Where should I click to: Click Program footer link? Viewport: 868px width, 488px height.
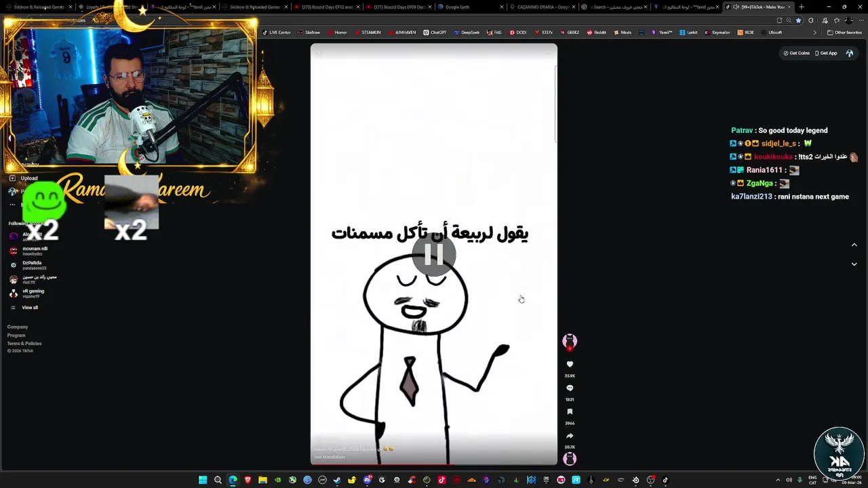16,335
